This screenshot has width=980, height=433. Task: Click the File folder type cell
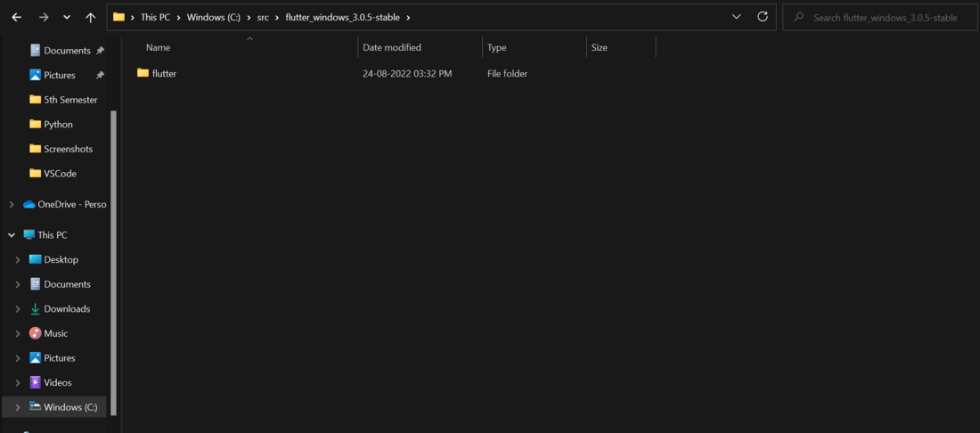pos(508,74)
